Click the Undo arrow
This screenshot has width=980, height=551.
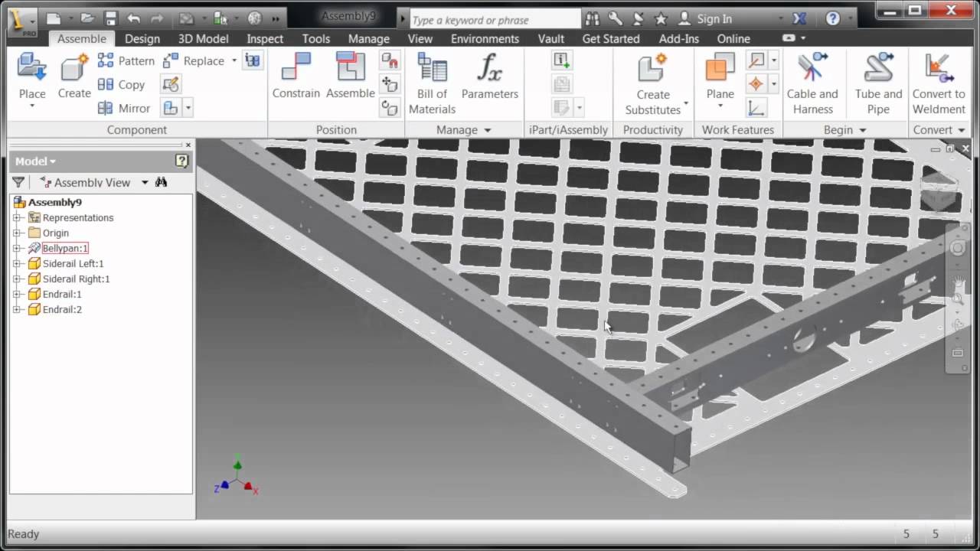click(134, 18)
